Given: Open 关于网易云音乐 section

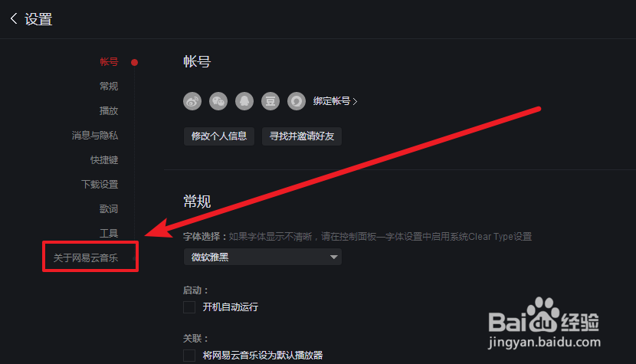Looking at the screenshot, I should tap(86, 257).
